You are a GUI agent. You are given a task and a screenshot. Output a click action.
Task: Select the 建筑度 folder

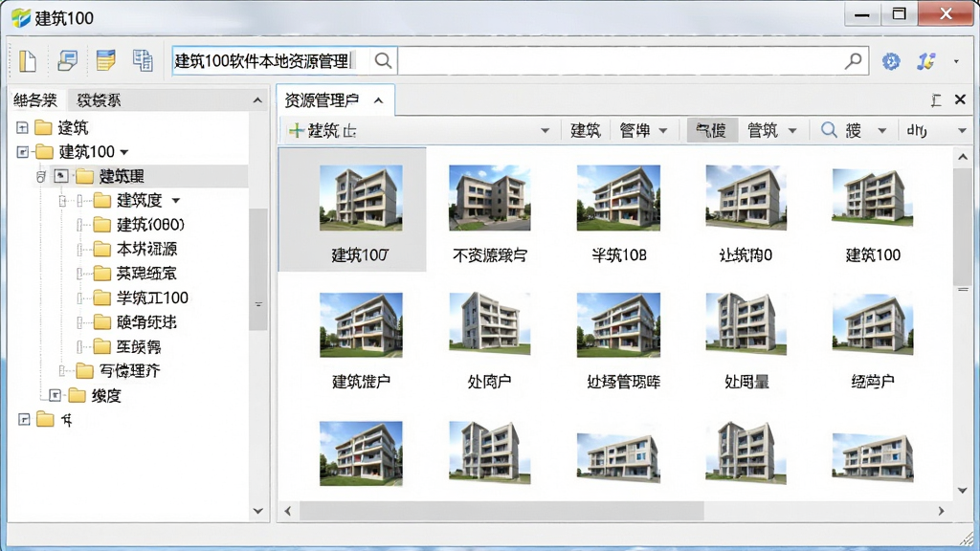(140, 201)
